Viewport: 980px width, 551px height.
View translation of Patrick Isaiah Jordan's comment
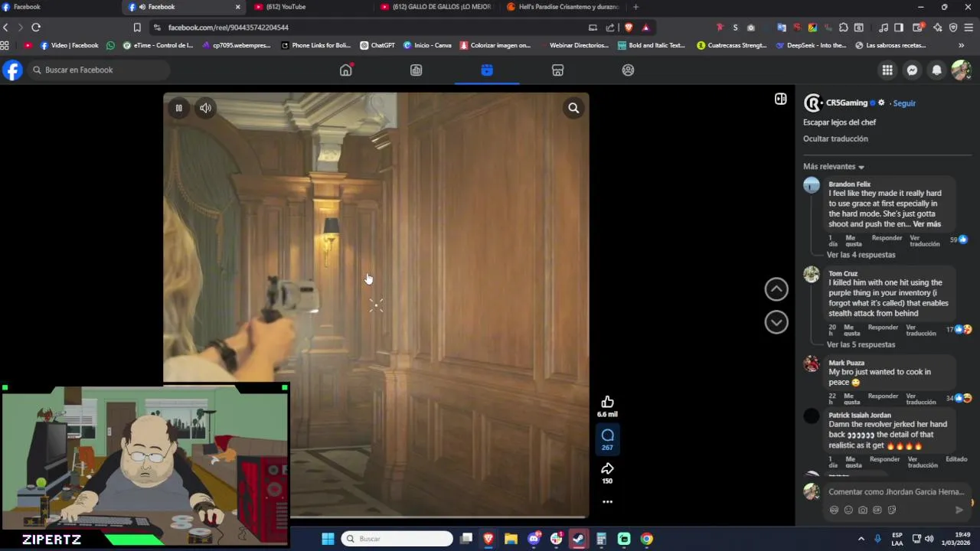pos(922,461)
